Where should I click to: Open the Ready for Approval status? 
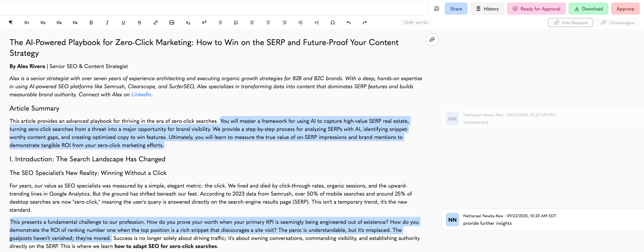[x=536, y=9]
